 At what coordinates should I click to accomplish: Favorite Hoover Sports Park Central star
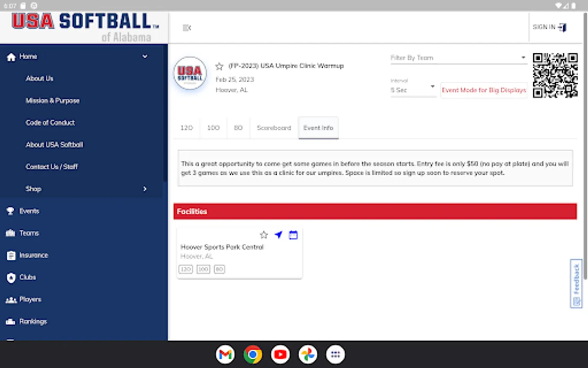click(x=264, y=235)
